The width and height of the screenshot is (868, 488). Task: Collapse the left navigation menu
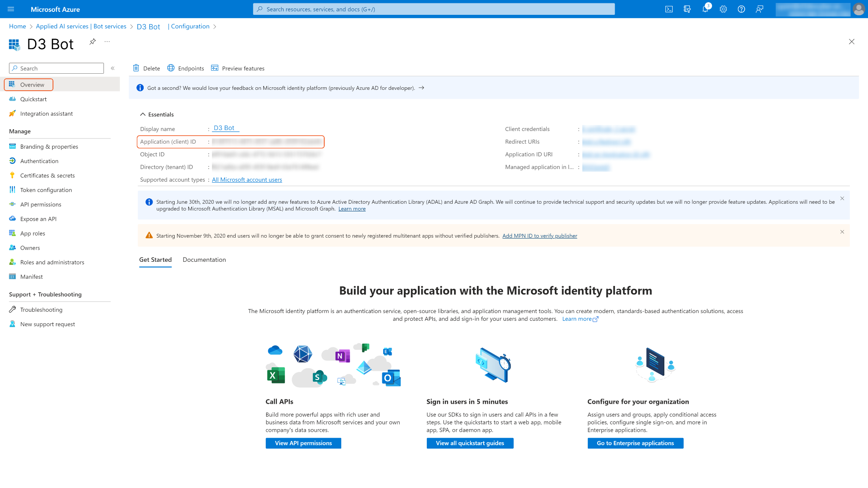113,68
